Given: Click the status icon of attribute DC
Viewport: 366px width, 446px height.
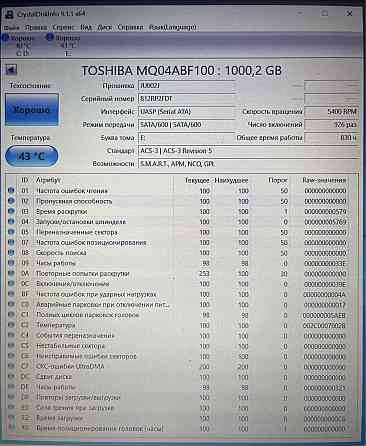Looking at the screenshot, I should tap(11, 376).
